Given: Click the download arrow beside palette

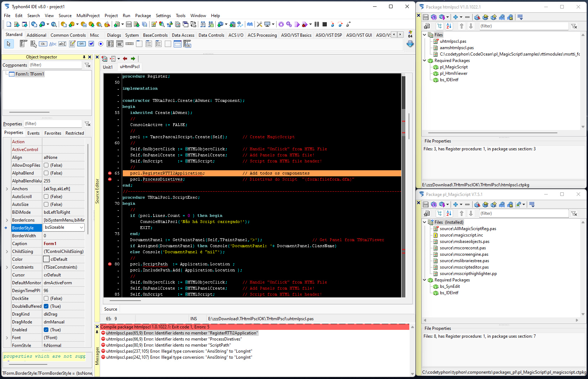Looking at the screenshot, I should point(410,44).
